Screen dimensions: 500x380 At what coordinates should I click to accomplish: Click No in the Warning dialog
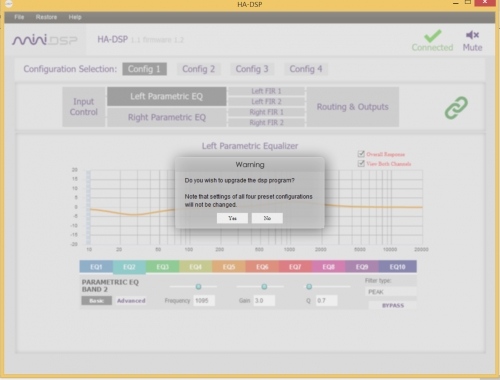click(267, 218)
